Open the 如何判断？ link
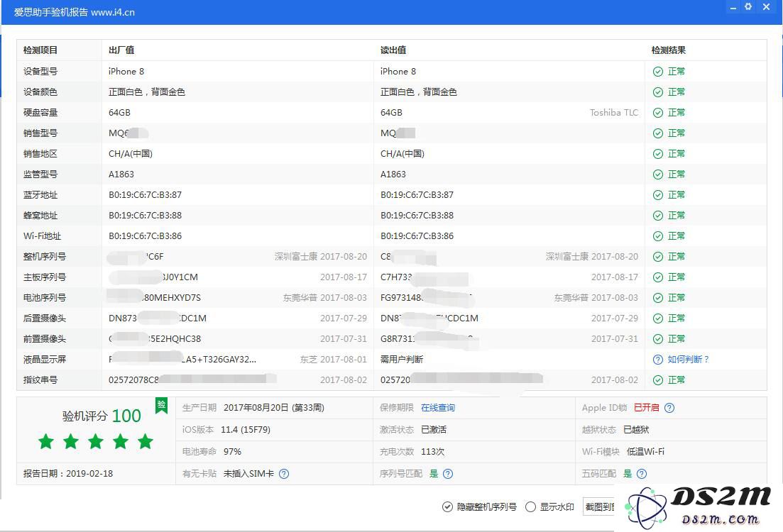The height and width of the screenshot is (532, 783). [688, 360]
